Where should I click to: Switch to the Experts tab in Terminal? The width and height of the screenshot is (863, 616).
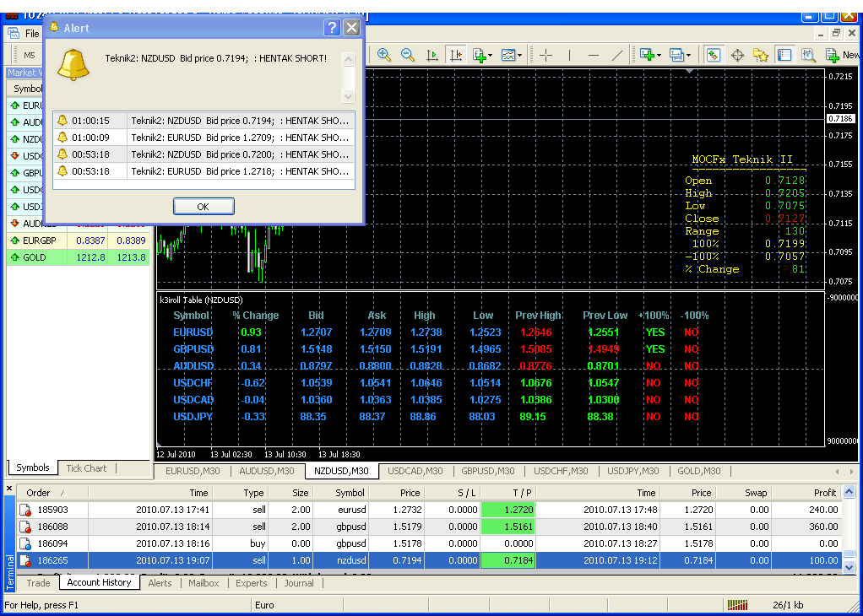tap(252, 583)
